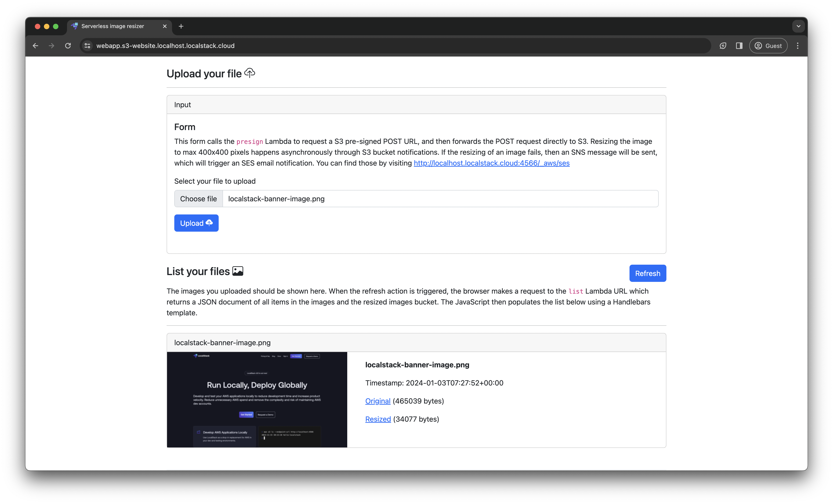Expand the tab search chevron

click(798, 26)
